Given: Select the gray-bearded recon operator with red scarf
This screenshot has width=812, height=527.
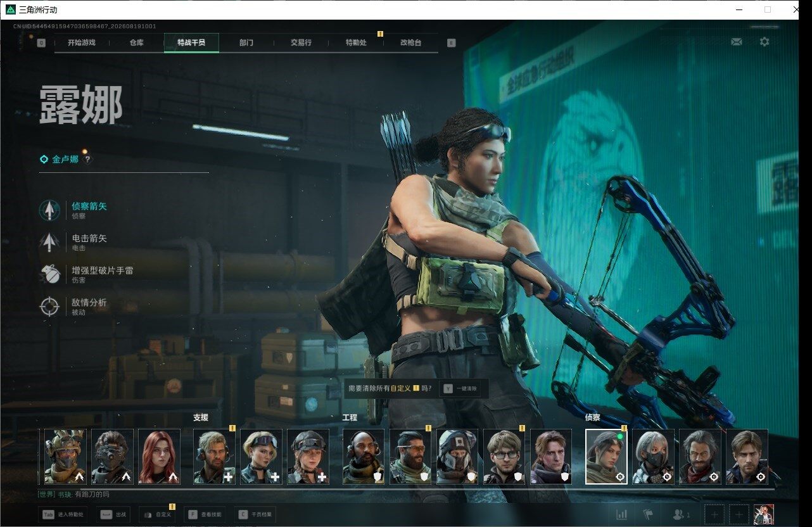Looking at the screenshot, I should click(700, 457).
